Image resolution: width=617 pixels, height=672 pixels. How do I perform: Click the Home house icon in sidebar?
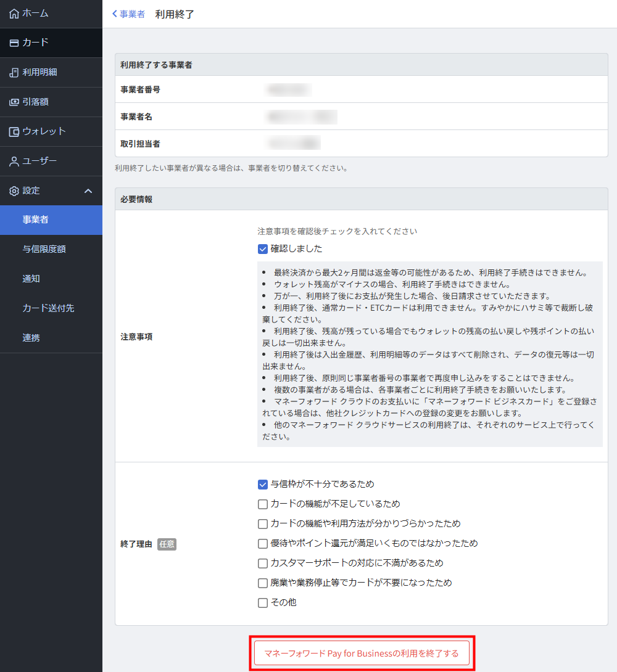coord(14,14)
